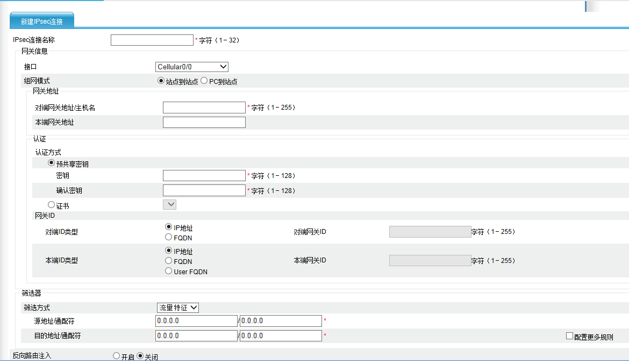
Task: Open the 接口 Cellular0/0 dropdown
Action: point(192,67)
